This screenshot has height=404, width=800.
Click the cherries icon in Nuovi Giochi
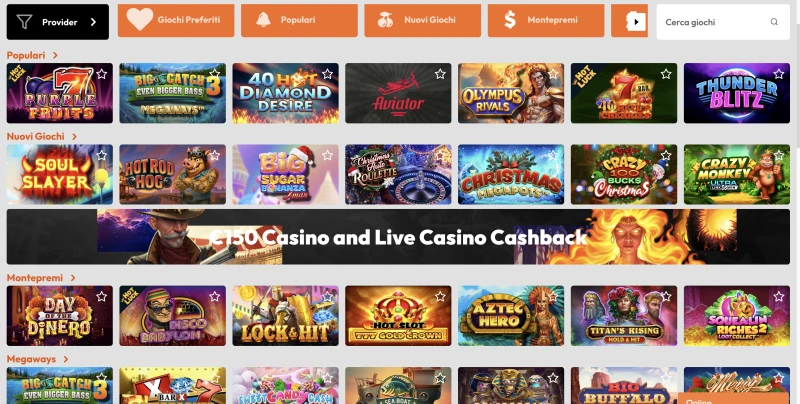click(x=385, y=20)
